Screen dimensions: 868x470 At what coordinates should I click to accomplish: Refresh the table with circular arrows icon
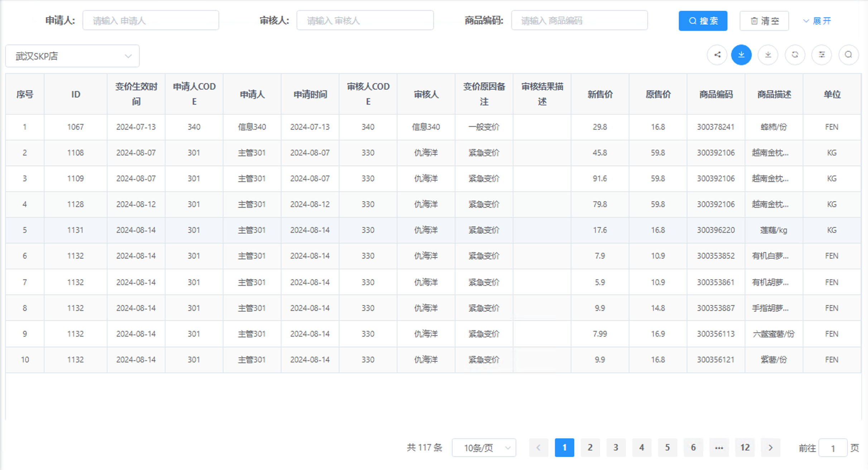795,55
